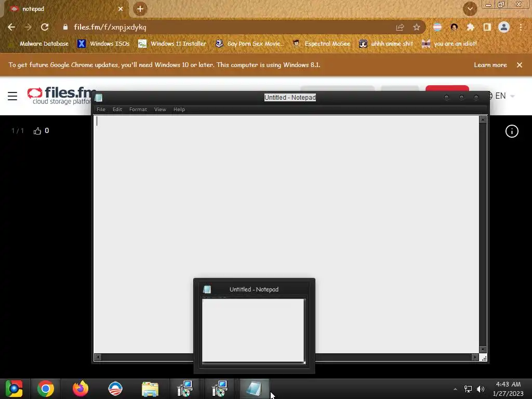
Task: Open the files.fm hamburger menu
Action: coord(12,96)
